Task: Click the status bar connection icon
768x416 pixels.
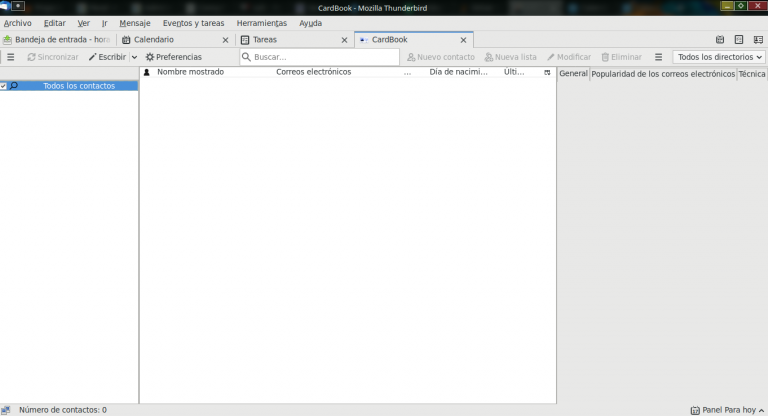Action: tap(5, 410)
